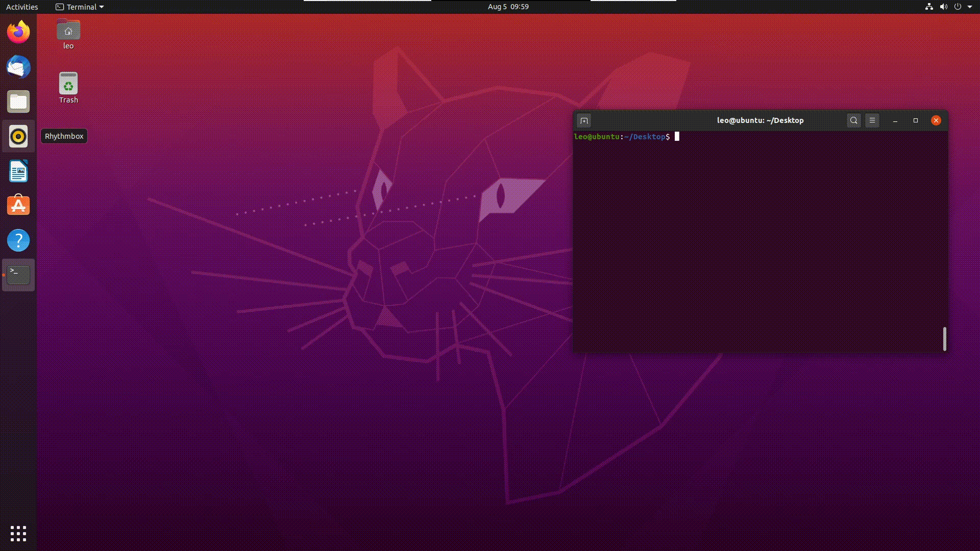
Task: Maximize the terminal window
Action: [916, 120]
